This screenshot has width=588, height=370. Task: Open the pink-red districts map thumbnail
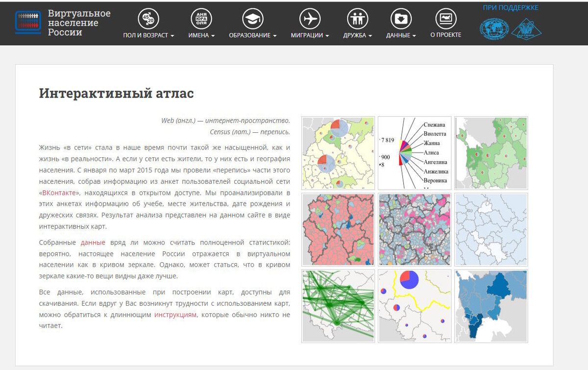pyautogui.click(x=338, y=229)
